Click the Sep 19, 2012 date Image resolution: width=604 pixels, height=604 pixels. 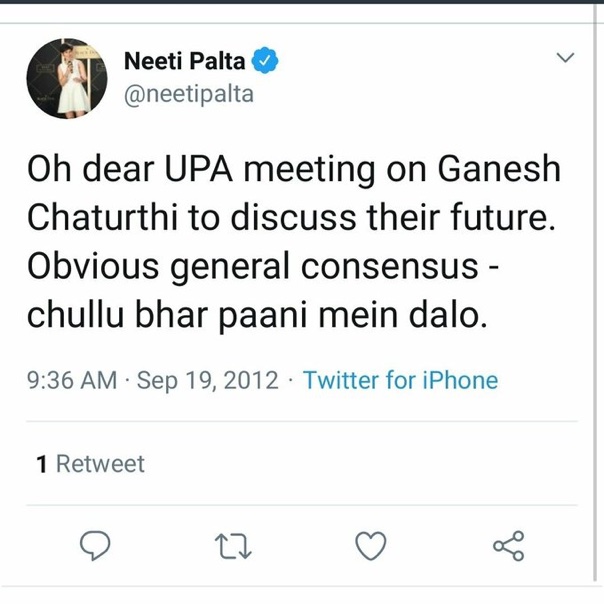[208, 380]
